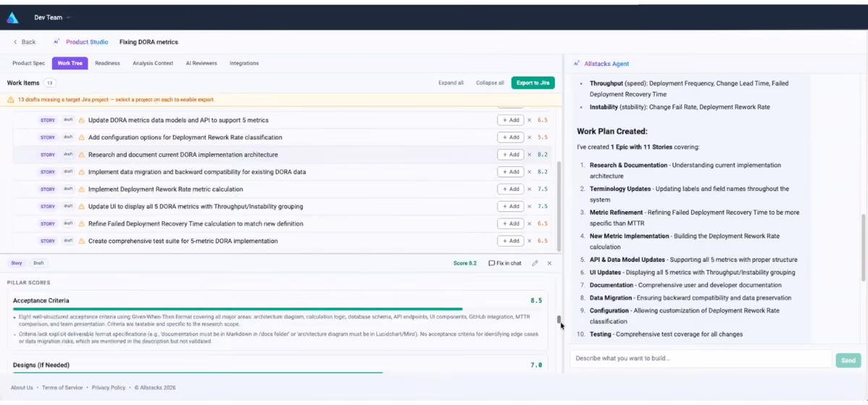Click warning triangle on Update DORA data models story
The height and width of the screenshot is (405, 868).
[x=82, y=120]
